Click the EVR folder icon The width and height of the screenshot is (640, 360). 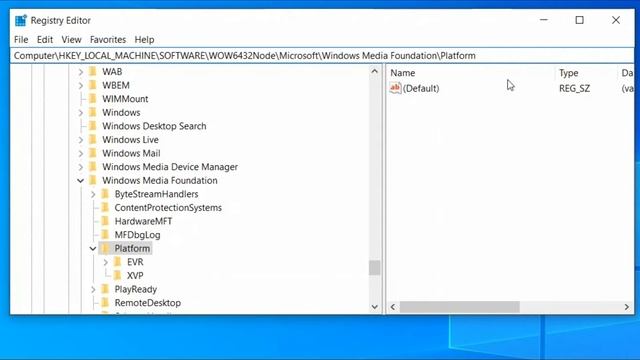point(118,262)
